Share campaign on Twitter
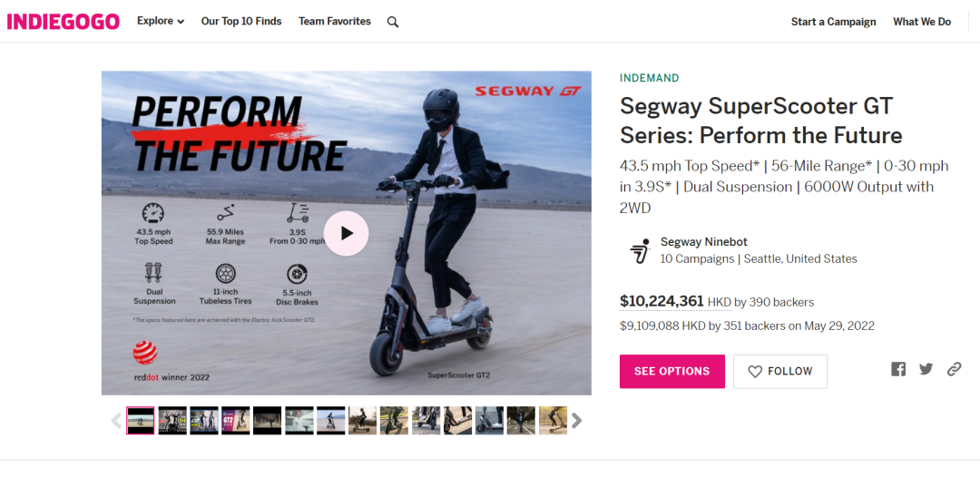Screen dimensions: 980x486 [x=926, y=369]
